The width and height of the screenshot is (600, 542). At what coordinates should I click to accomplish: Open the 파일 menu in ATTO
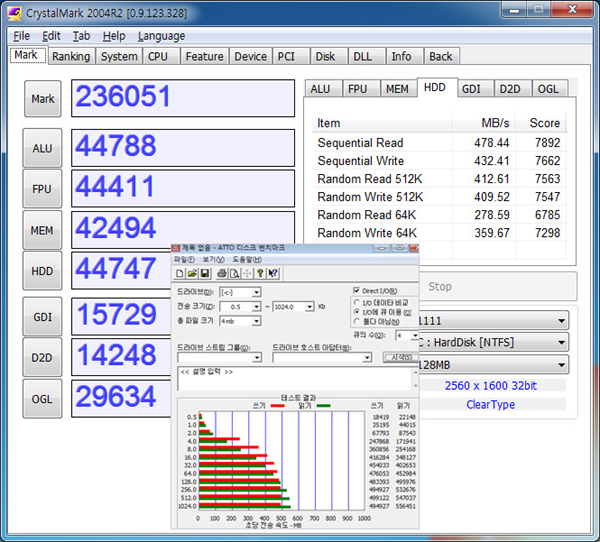point(184,260)
